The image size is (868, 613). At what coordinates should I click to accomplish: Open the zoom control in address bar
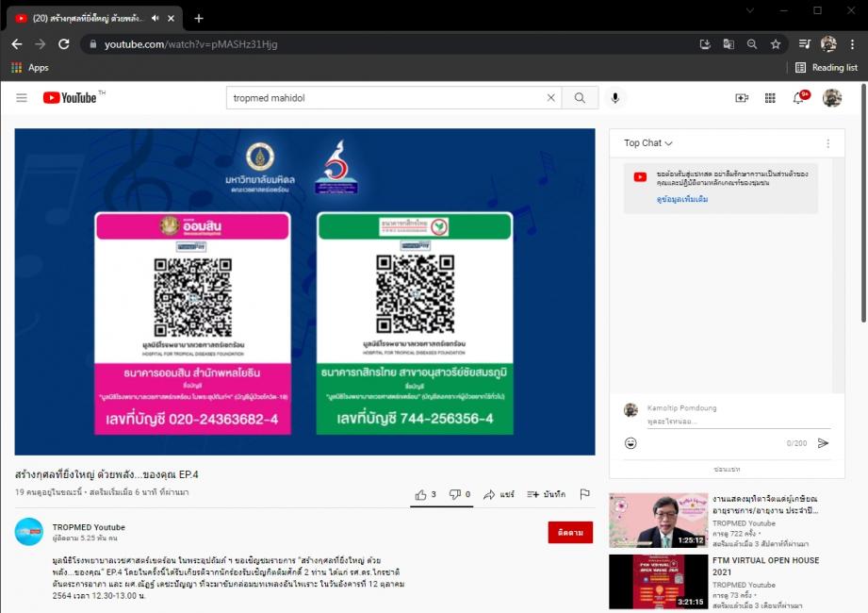(x=752, y=44)
